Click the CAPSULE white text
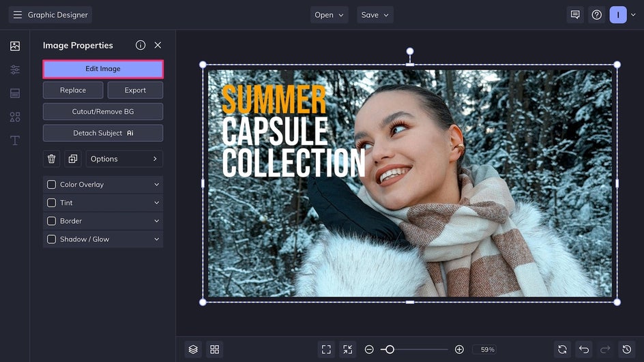644x362 pixels. tap(275, 132)
